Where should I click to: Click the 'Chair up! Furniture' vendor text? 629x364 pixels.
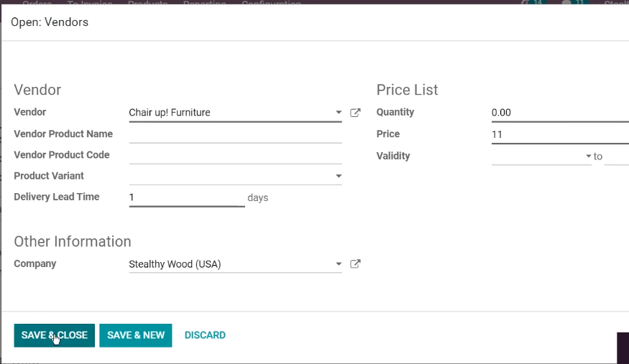(169, 113)
